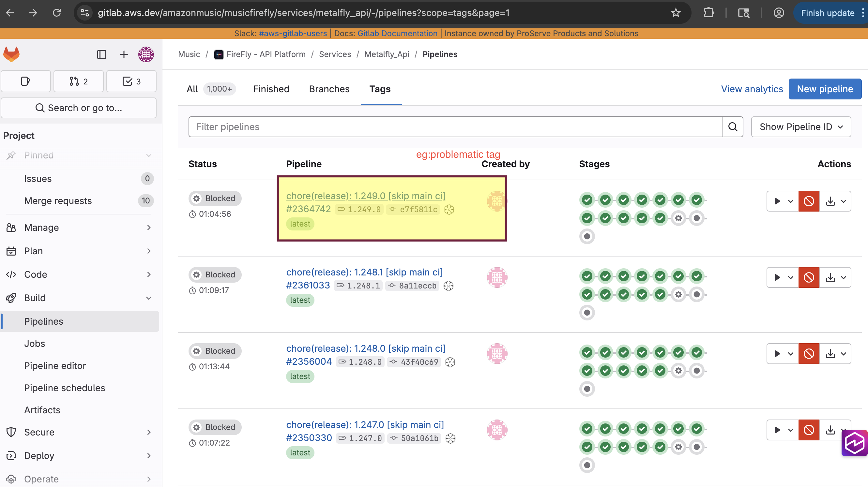The width and height of the screenshot is (868, 487).
Task: Open the chore(release): 1.248.0 pipeline link
Action: [365, 348]
